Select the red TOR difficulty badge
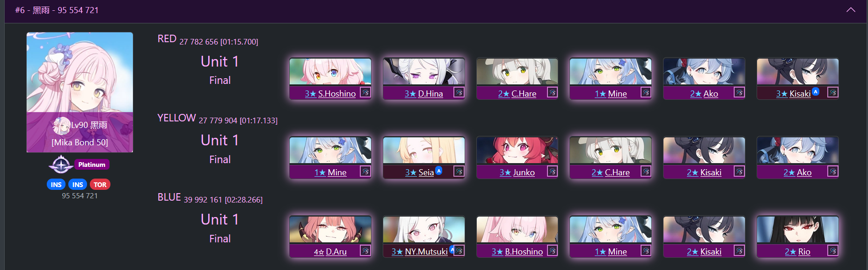Viewport: 868px width, 270px height. pyautogui.click(x=100, y=184)
